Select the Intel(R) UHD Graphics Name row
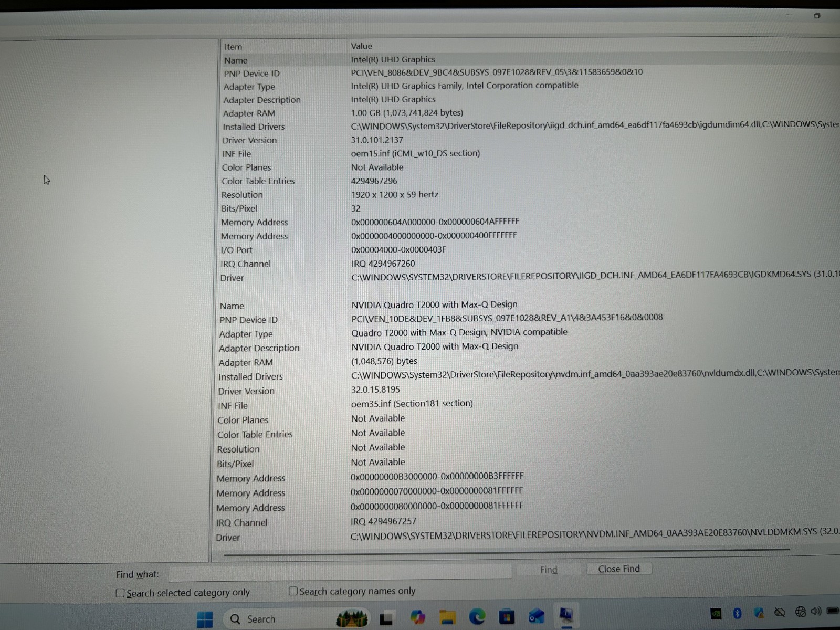Screen dimensions: 840x630 (x=530, y=60)
